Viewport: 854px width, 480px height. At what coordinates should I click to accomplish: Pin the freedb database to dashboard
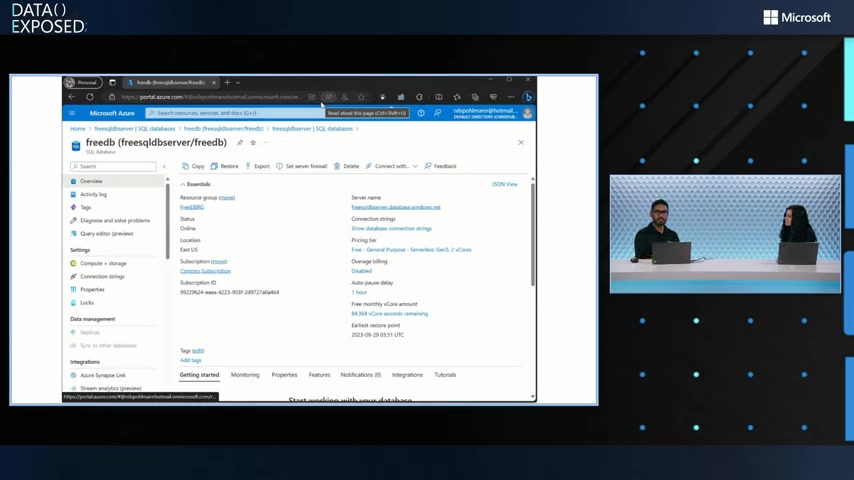[x=240, y=143]
